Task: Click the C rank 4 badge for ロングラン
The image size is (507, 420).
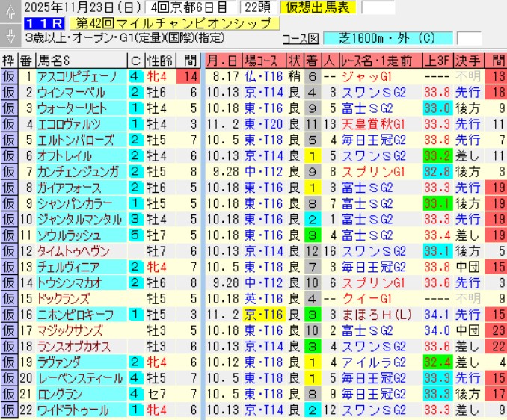Action: pos(135,394)
